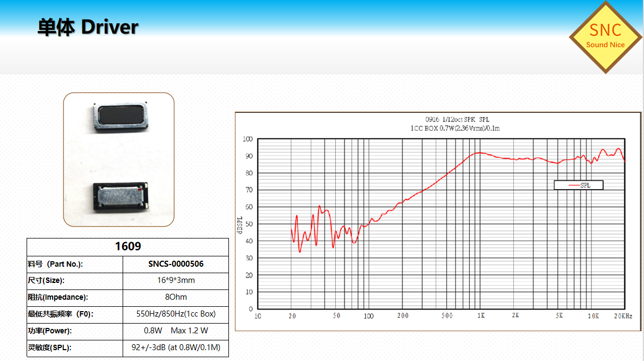The width and height of the screenshot is (644, 361).
Task: Click the SNC Sound Nice diamond logo
Action: pyautogui.click(x=605, y=37)
